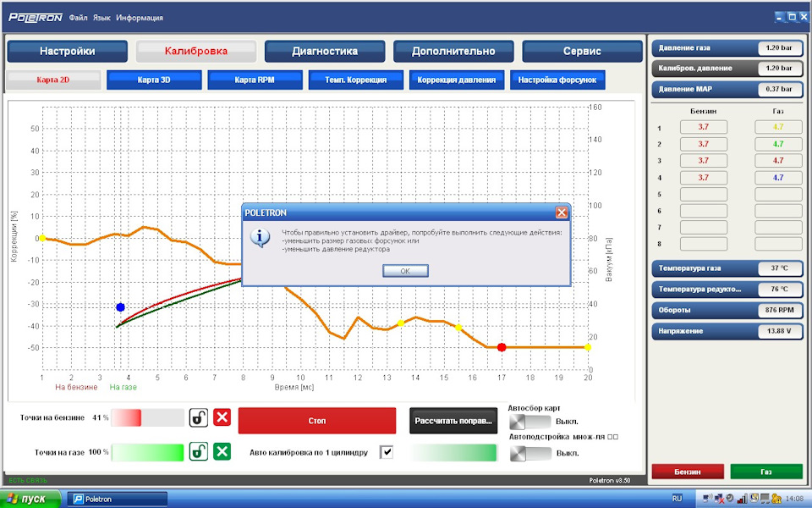Select the Карта 2D sub-tab
Image resolution: width=812 pixels, height=508 pixels.
click(52, 80)
